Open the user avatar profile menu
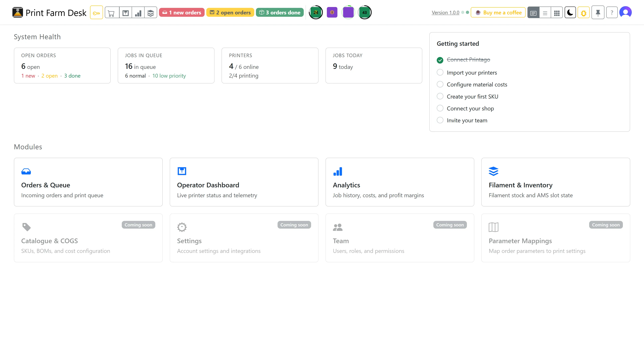The height and width of the screenshot is (362, 644). [x=626, y=13]
